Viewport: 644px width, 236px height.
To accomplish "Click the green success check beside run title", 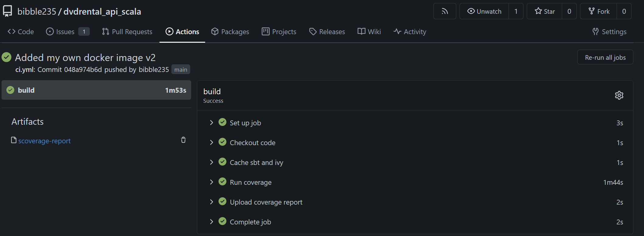I will tap(6, 57).
